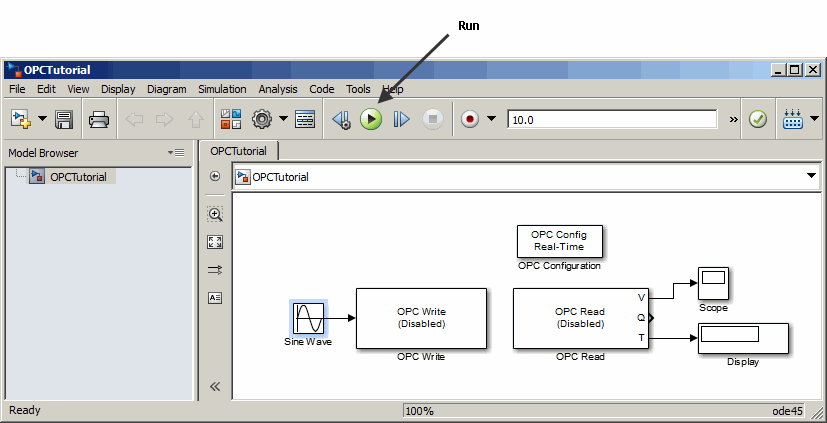This screenshot has height=423, width=827.
Task: Click the Build Model icon
Action: (793, 120)
